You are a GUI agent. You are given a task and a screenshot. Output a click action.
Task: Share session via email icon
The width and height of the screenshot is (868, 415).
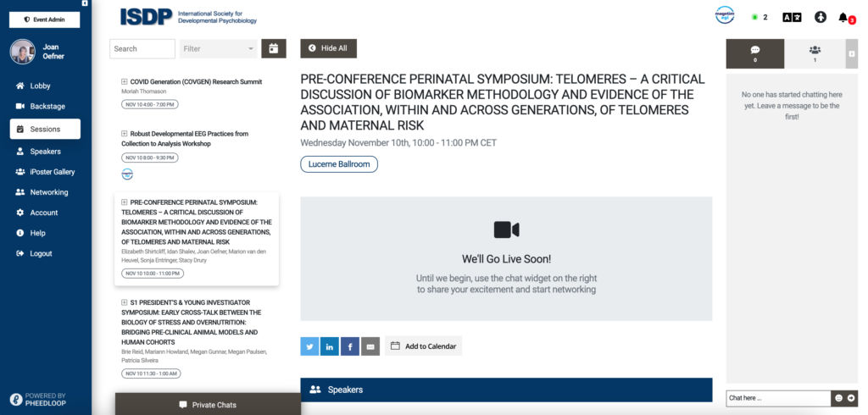[370, 346]
